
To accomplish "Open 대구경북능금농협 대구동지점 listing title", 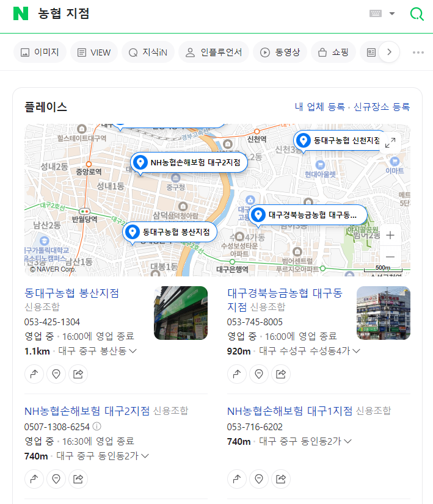I will pos(285,300).
